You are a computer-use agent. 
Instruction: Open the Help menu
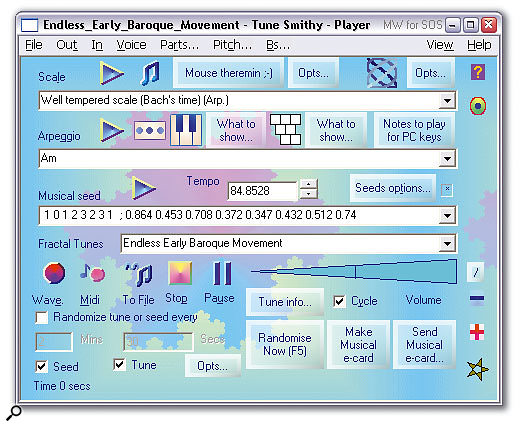click(x=479, y=45)
